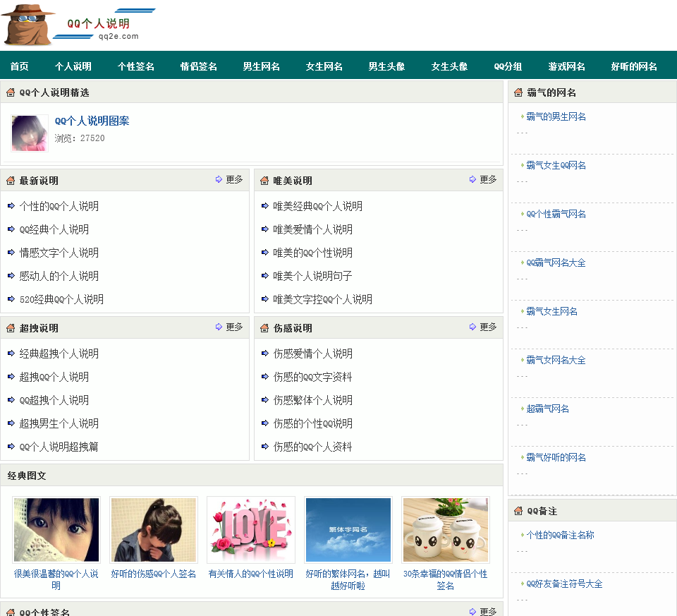Open 更多 link for 唯美说明

488,179
